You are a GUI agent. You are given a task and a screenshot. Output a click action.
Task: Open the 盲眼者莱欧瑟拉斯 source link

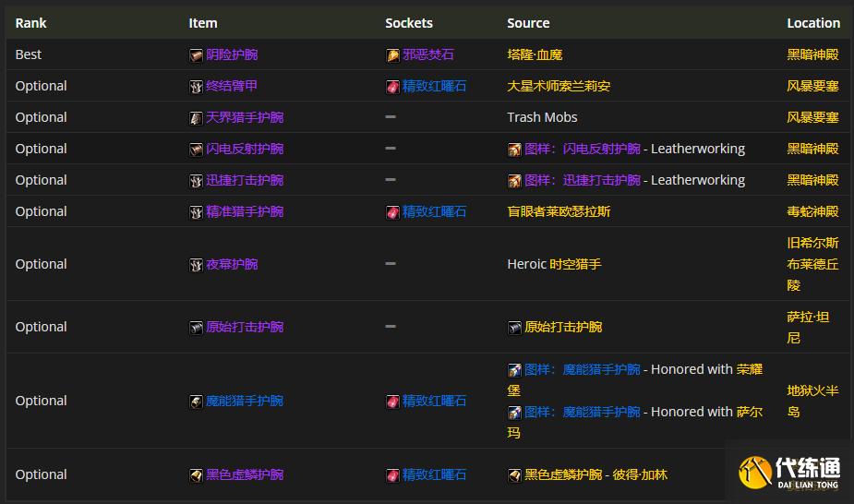tap(559, 211)
